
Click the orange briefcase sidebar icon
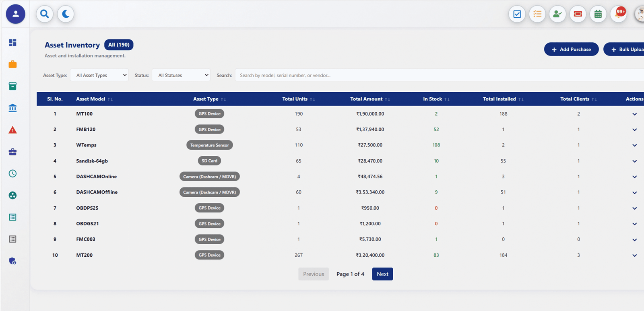(12, 64)
